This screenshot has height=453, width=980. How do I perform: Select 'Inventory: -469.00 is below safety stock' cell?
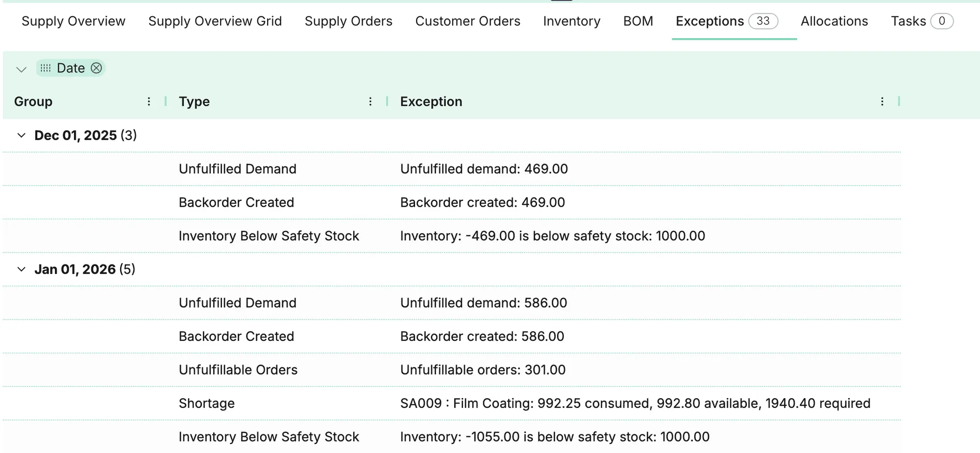point(553,236)
